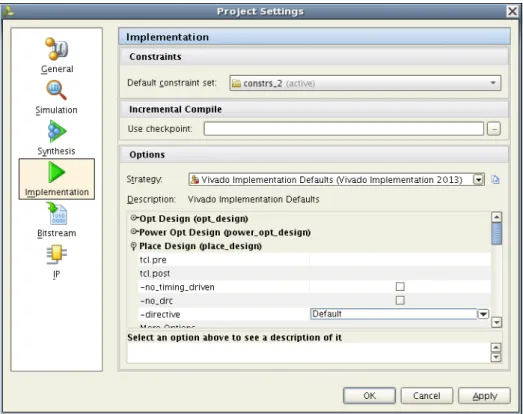Image resolution: width=523 pixels, height=414 pixels.
Task: Open the Strategy dropdown arrow
Action: 479,180
